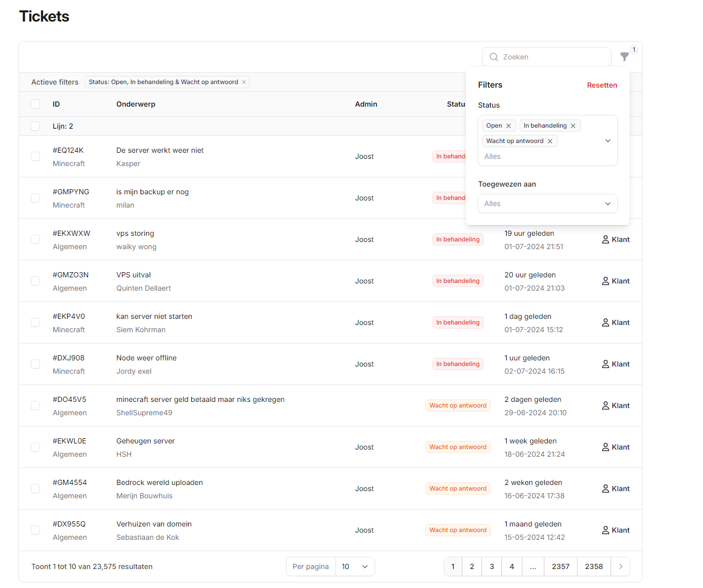Go to page 2
The height and width of the screenshot is (588, 703).
(x=472, y=566)
